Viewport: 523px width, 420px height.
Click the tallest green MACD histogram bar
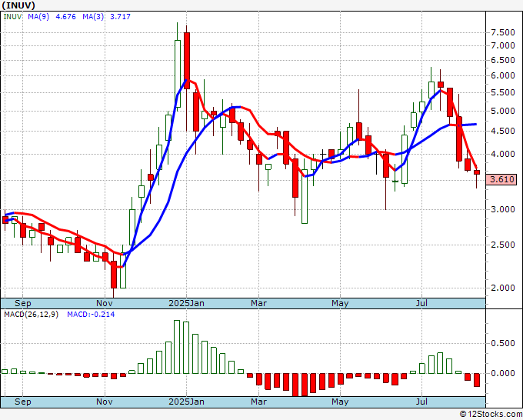[x=178, y=347]
